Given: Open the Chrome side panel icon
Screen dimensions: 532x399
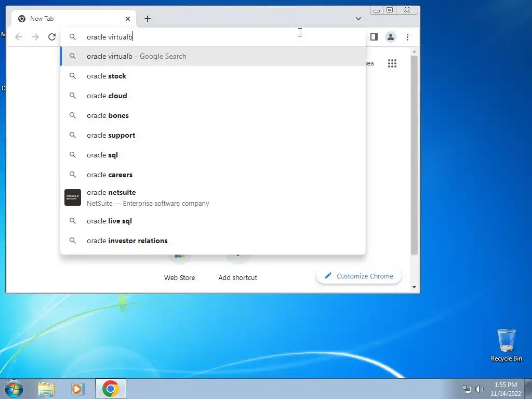Looking at the screenshot, I should [374, 37].
